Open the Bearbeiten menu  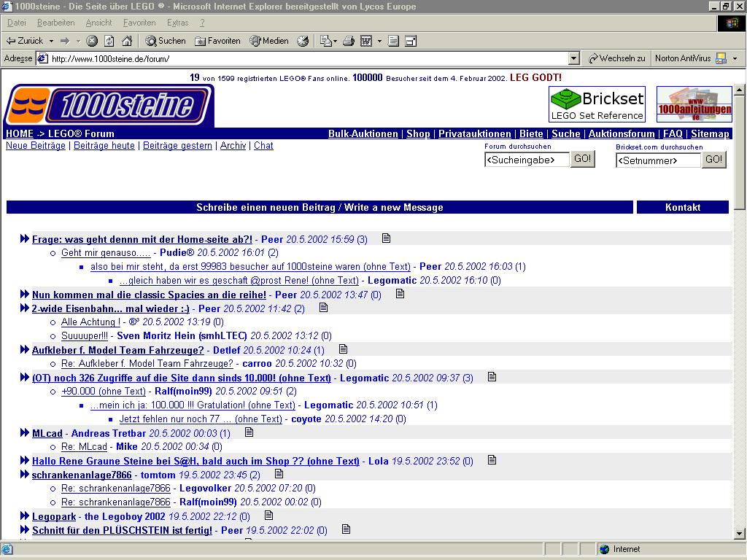coord(55,23)
